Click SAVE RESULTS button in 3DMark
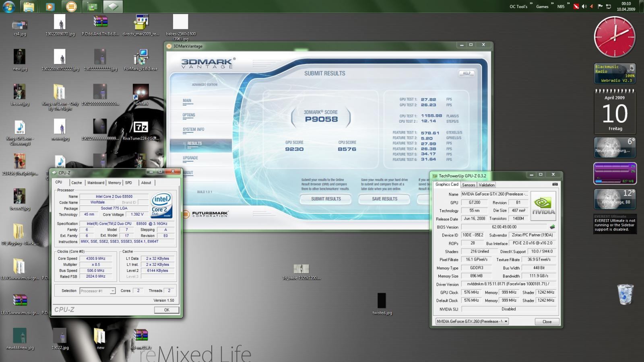The height and width of the screenshot is (362, 644). pos(384,199)
